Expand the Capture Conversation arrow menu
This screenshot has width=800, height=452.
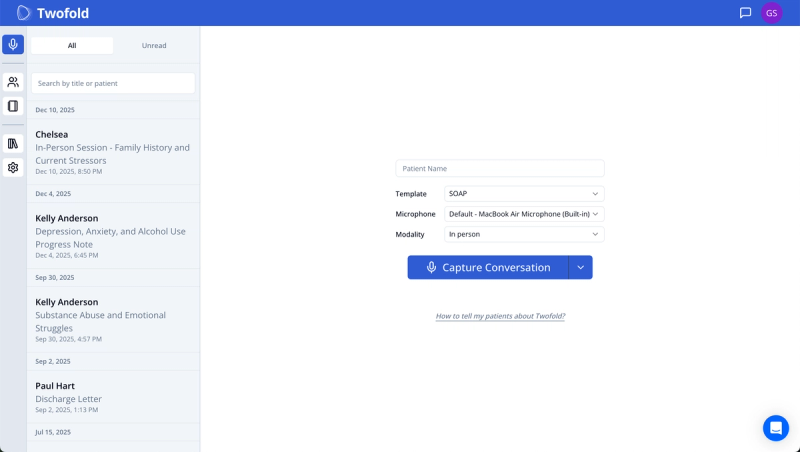581,267
